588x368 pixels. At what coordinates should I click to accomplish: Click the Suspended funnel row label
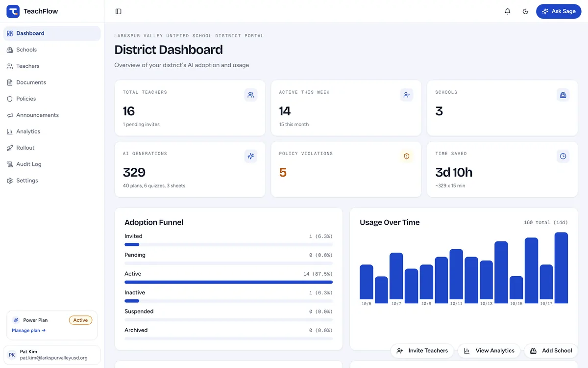(x=139, y=312)
